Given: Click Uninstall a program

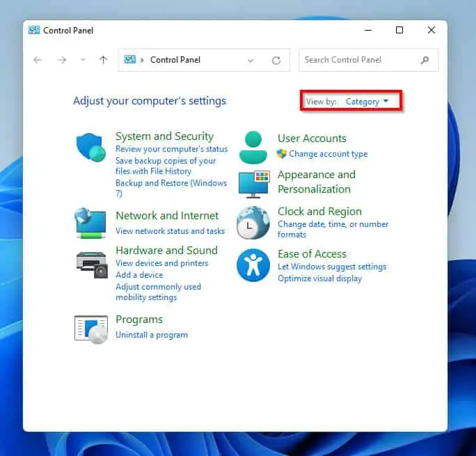Looking at the screenshot, I should coord(152,335).
